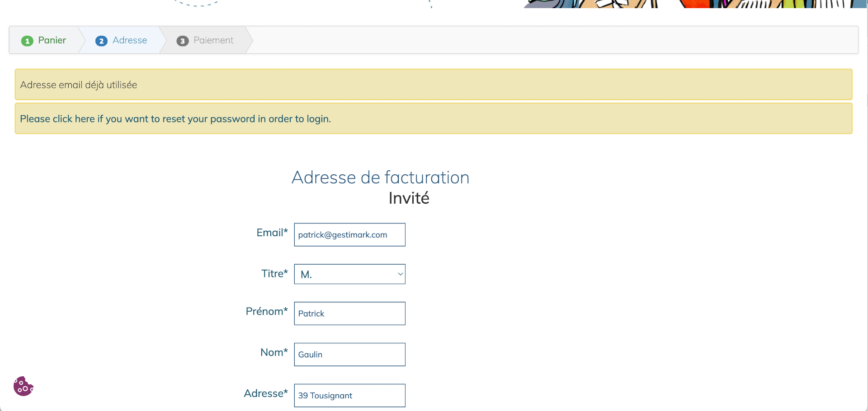Click the Adresse* form label
Screen dimensions: 868x411
click(x=266, y=394)
